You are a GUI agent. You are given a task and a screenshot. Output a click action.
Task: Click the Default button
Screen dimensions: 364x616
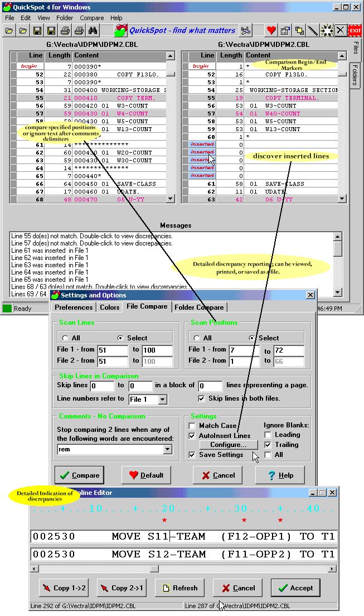146,475
